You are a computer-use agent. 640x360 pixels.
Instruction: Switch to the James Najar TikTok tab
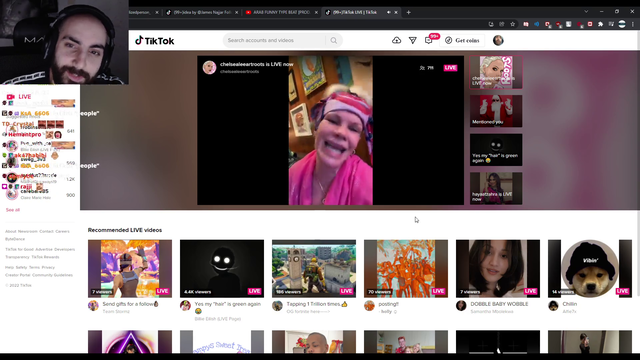pos(202,12)
